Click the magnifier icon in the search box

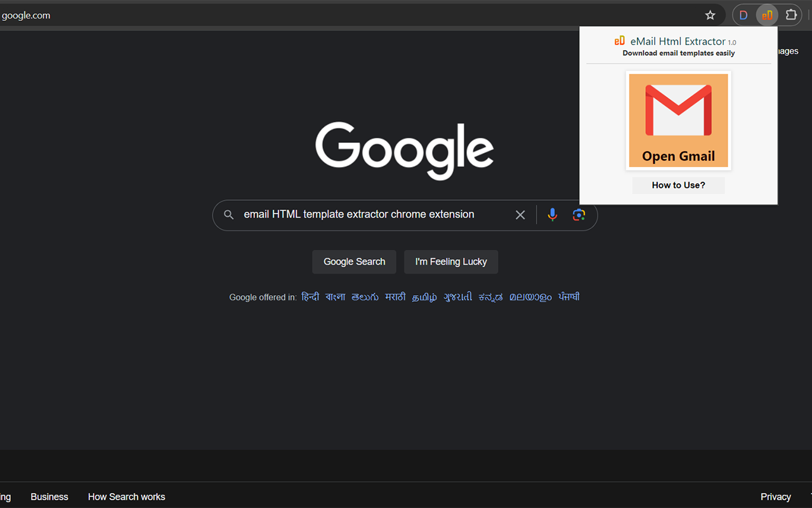click(229, 215)
